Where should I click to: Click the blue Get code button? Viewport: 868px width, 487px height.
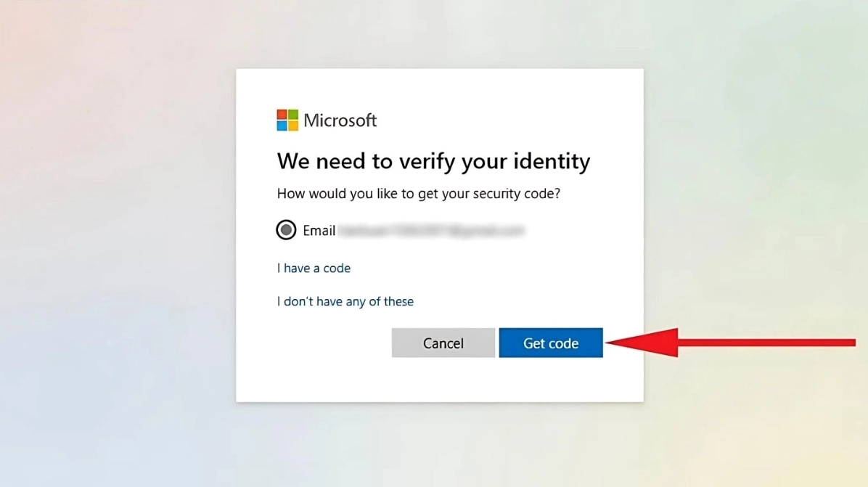(550, 343)
